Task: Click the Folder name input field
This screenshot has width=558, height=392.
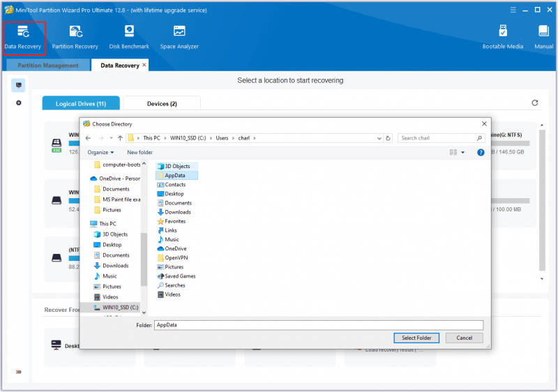Action: click(x=319, y=325)
